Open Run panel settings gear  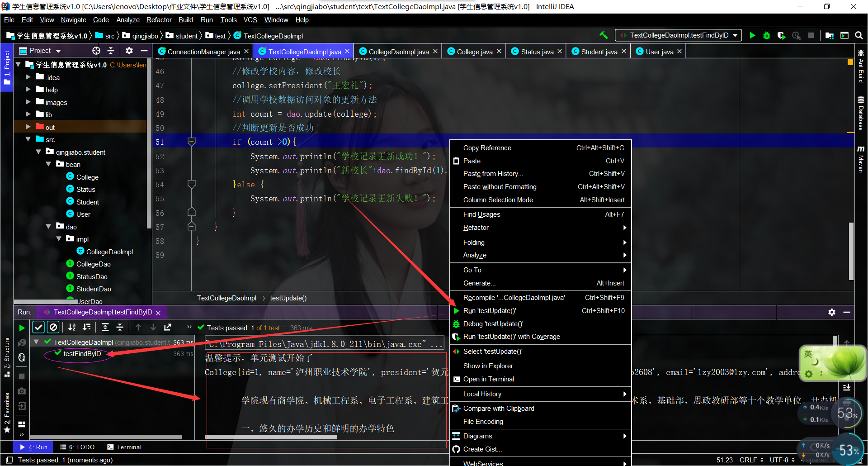click(832, 312)
